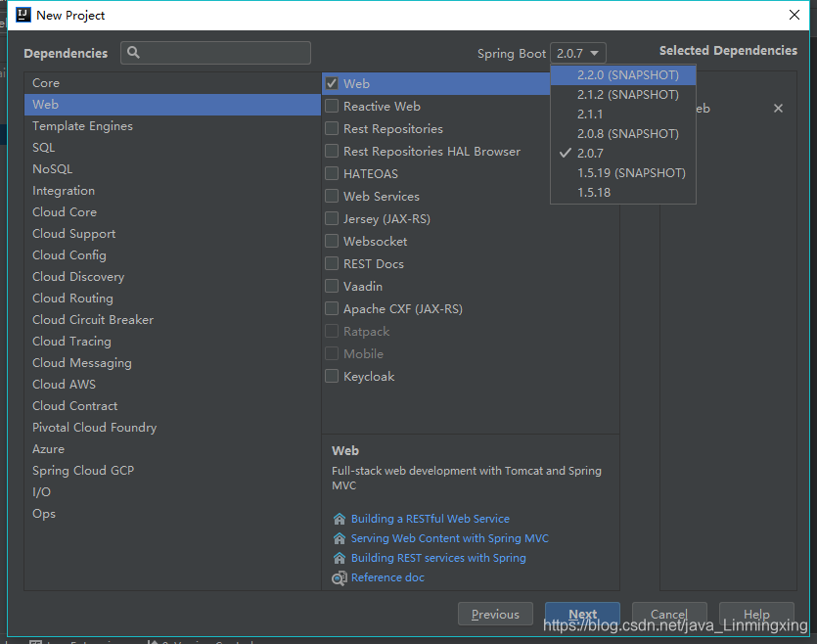Select the Cloud Messaging category

tap(172, 363)
